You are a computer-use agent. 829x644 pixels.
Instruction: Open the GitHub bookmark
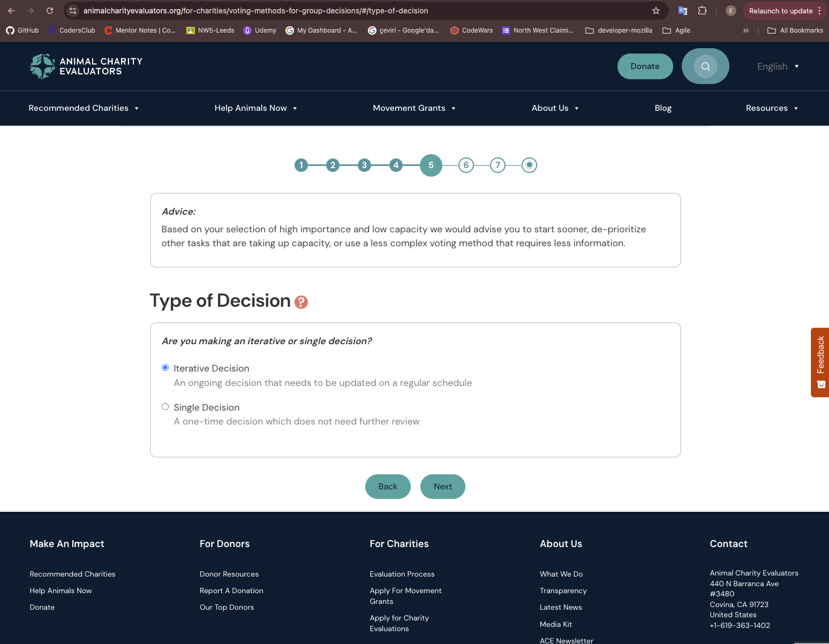point(22,31)
